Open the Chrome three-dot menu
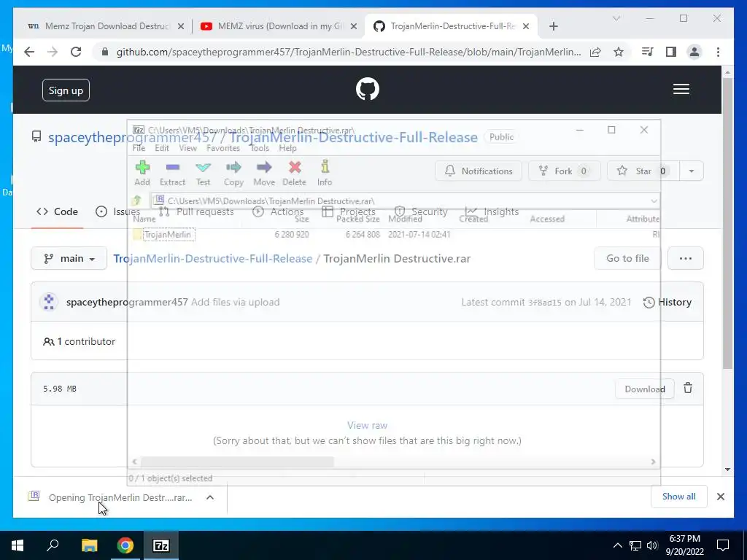 coord(718,52)
